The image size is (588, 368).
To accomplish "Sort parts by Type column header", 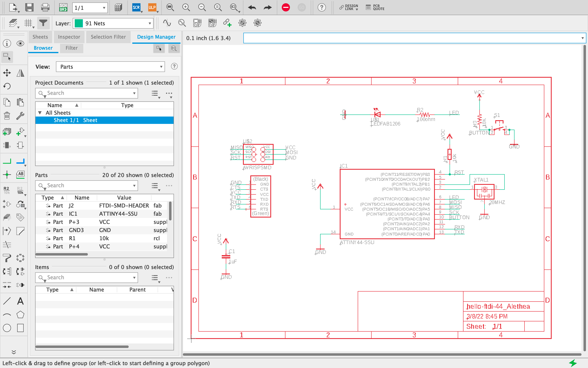I will click(51, 198).
